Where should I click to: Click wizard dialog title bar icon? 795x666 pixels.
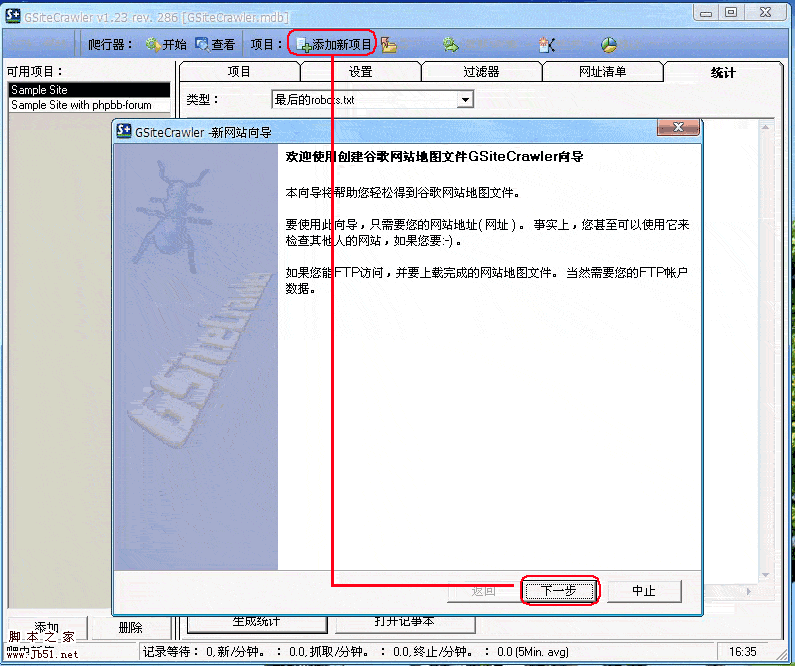pos(124,131)
